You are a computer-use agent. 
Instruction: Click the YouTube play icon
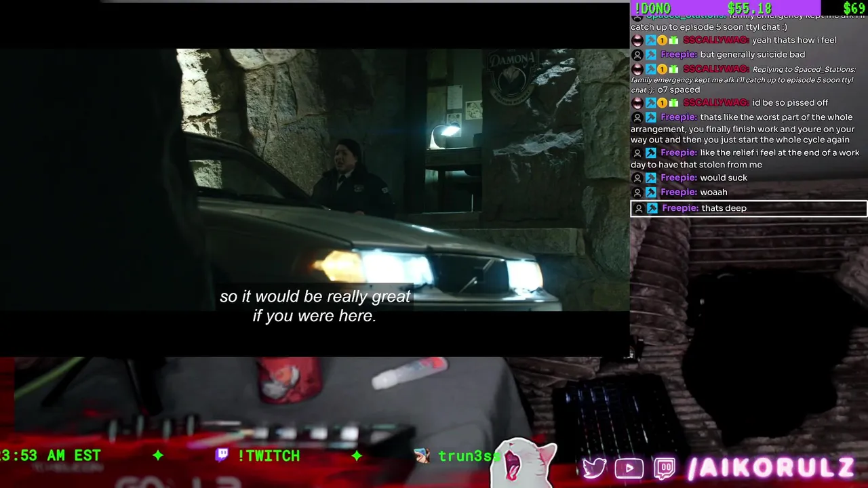(x=629, y=468)
